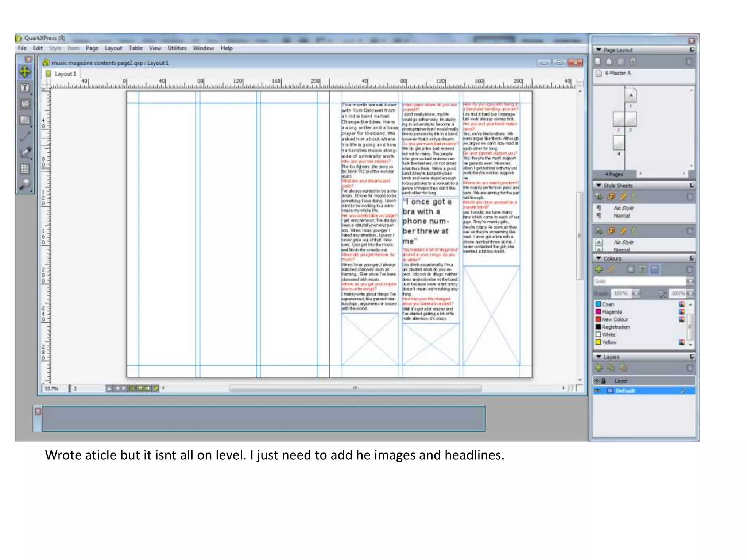
Task: Click the horizontal scrollbar of the layout window
Action: [x=355, y=388]
